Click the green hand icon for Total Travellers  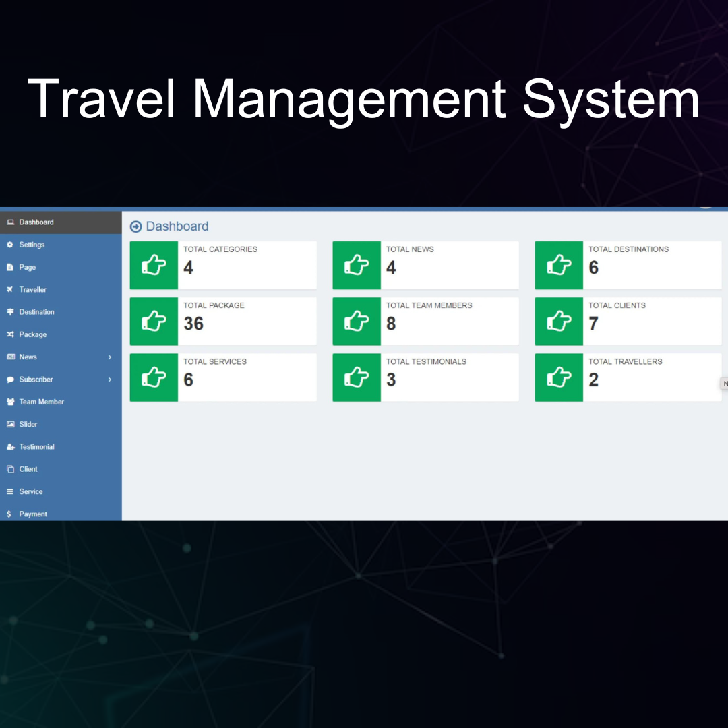point(559,377)
